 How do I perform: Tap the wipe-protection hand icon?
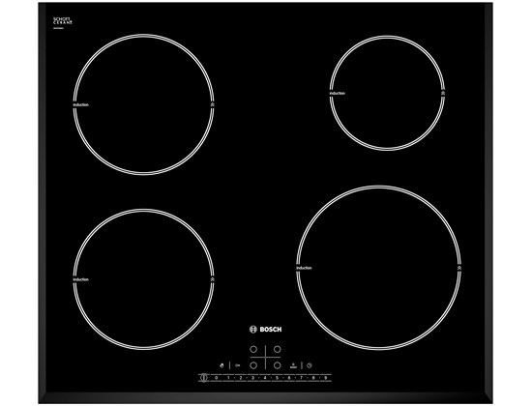(x=222, y=365)
